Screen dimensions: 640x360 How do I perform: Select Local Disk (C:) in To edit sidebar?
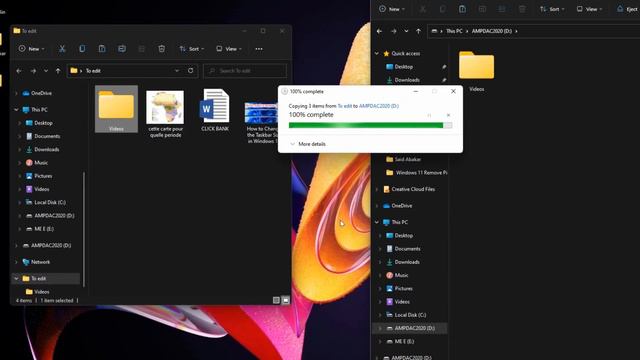pyautogui.click(x=50, y=202)
